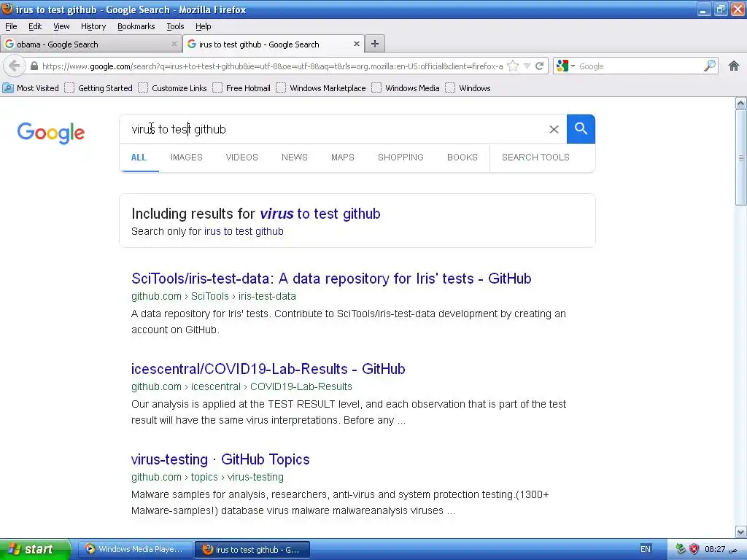
Task: Clear the search query with X icon
Action: click(x=554, y=129)
